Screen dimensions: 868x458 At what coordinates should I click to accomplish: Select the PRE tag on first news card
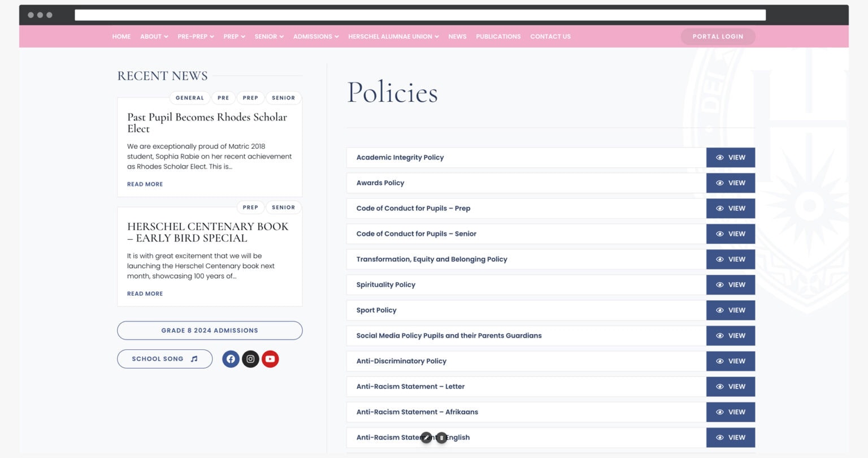(x=223, y=98)
